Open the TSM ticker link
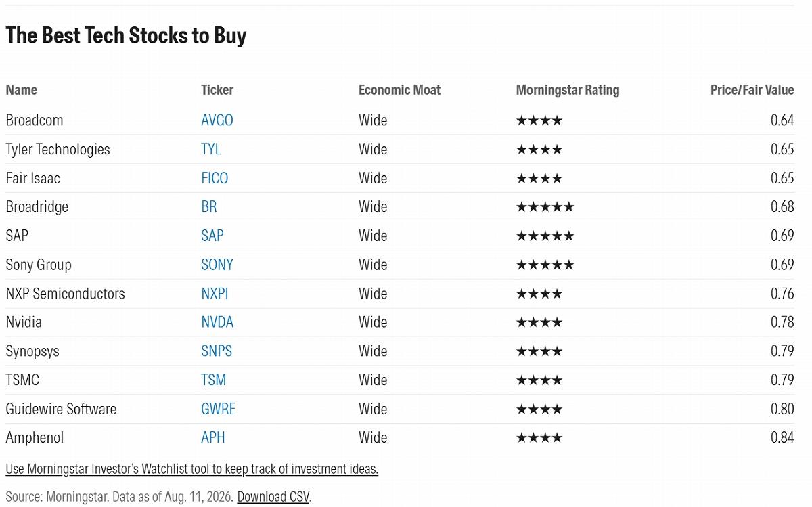 tap(214, 380)
